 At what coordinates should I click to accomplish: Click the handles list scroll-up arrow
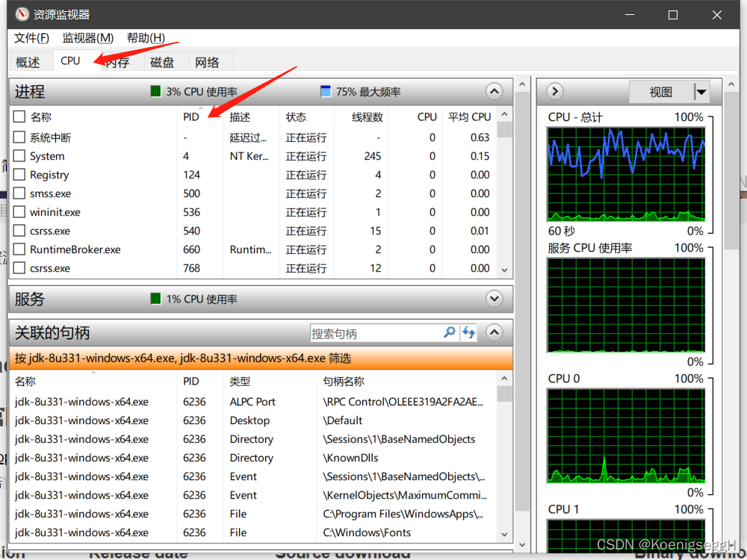504,379
